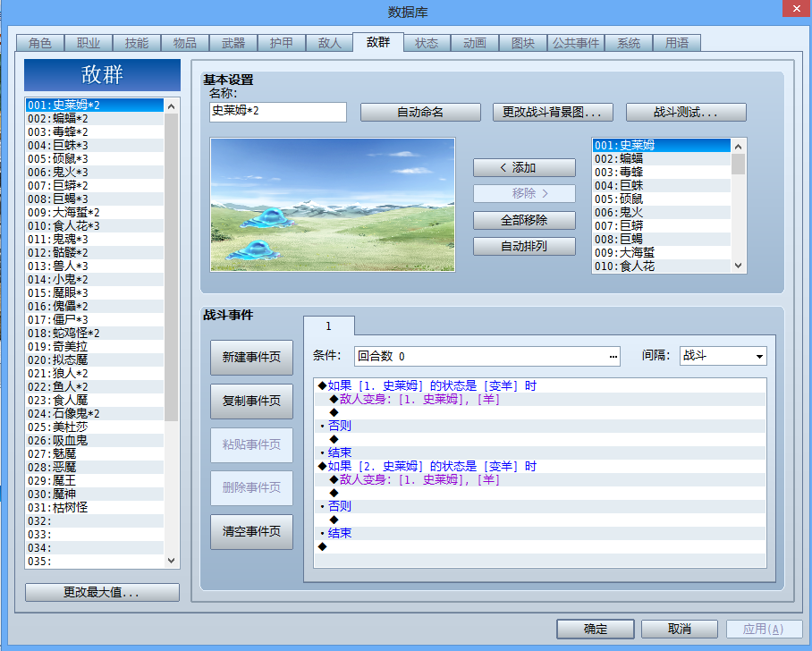Select the lower slime in battle preview
Screen dimensions: 812x651
click(254, 250)
